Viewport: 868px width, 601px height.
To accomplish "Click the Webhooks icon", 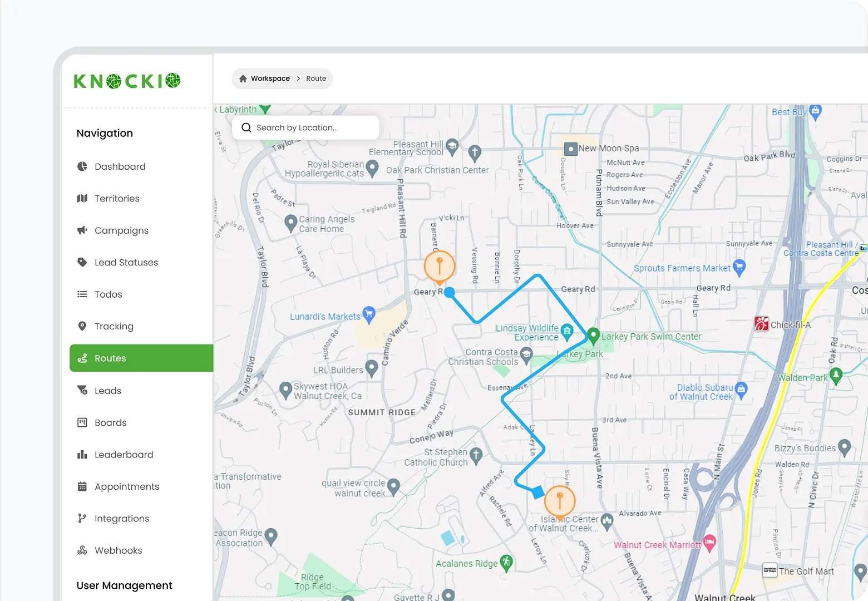I will point(82,550).
